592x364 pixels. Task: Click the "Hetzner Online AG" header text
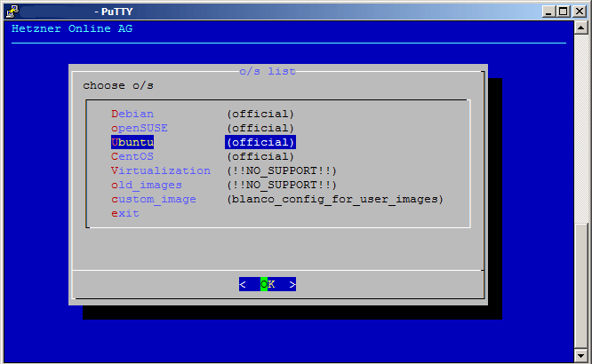[x=72, y=28]
